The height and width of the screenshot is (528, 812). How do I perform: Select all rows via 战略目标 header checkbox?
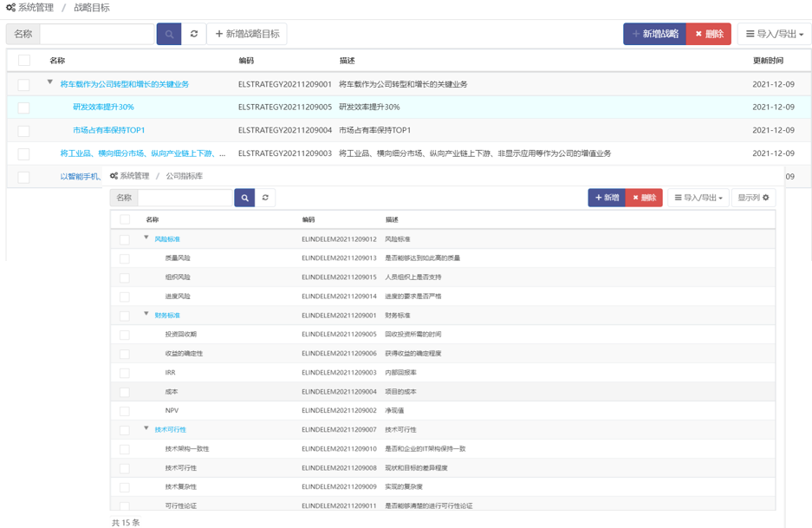coord(24,61)
